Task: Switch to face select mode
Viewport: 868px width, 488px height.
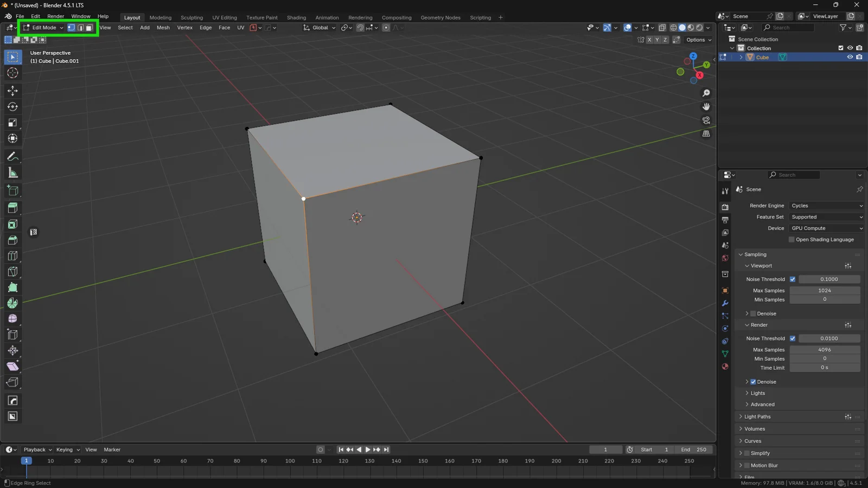Action: point(89,28)
